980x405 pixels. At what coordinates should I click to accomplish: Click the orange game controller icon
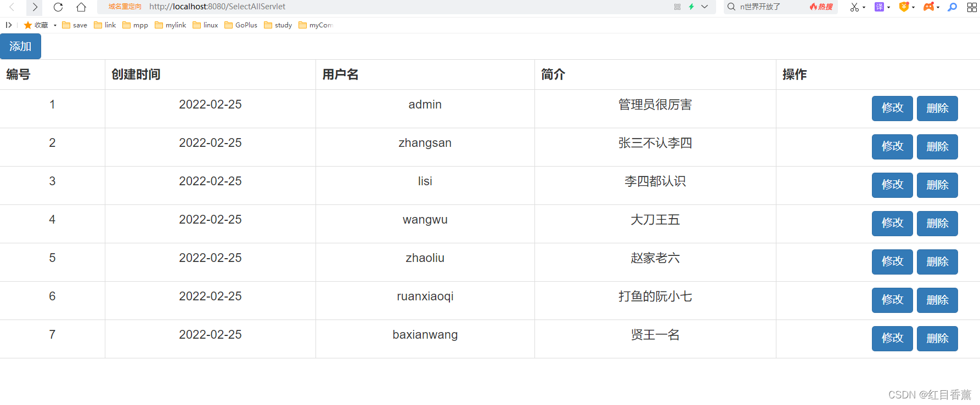point(929,7)
